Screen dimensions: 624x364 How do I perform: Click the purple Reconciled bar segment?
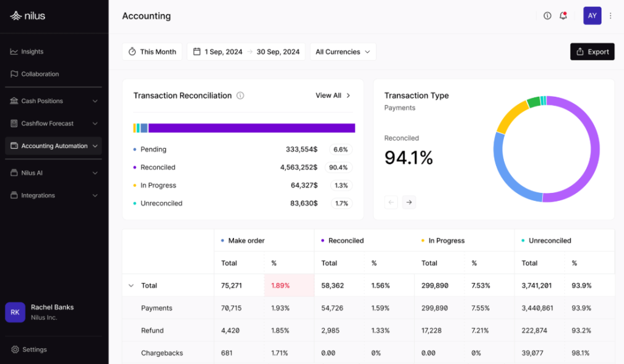tap(251, 128)
